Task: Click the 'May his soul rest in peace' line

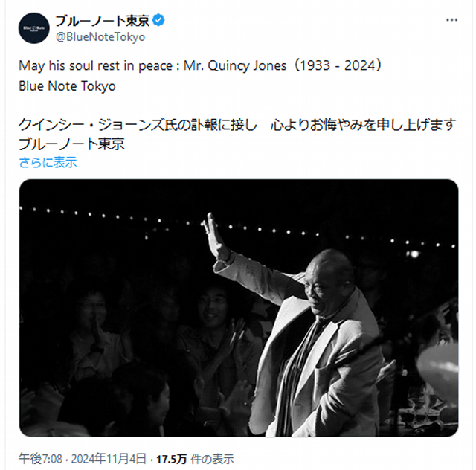Action: (96, 66)
